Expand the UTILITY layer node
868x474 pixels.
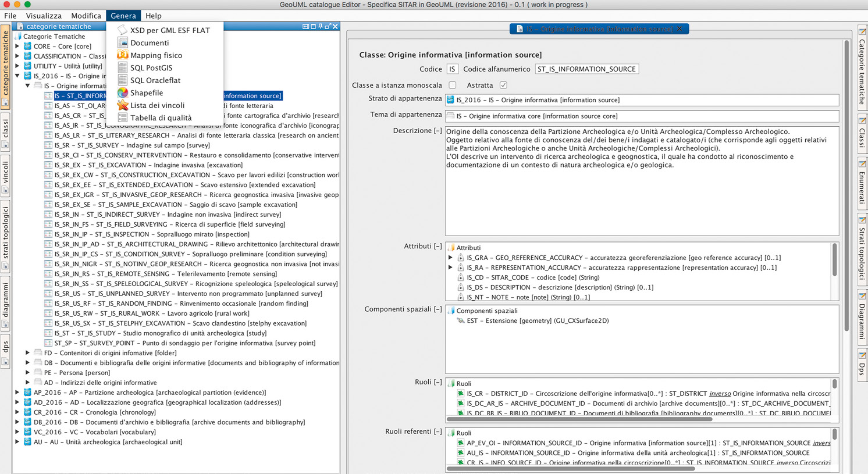(17, 66)
